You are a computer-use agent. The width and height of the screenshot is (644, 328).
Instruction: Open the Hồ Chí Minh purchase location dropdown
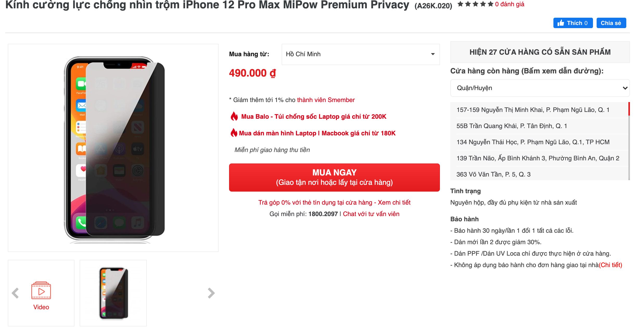coord(360,54)
